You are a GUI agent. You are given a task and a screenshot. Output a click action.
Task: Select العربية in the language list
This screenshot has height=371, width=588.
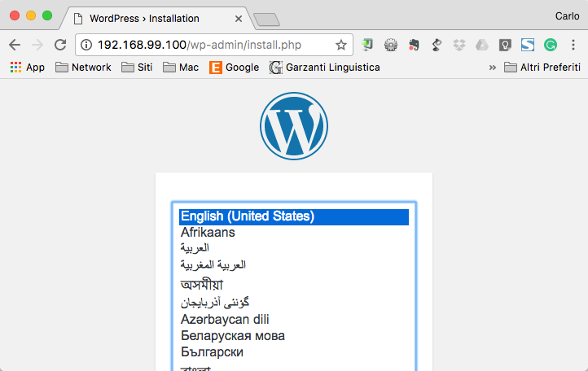point(294,248)
